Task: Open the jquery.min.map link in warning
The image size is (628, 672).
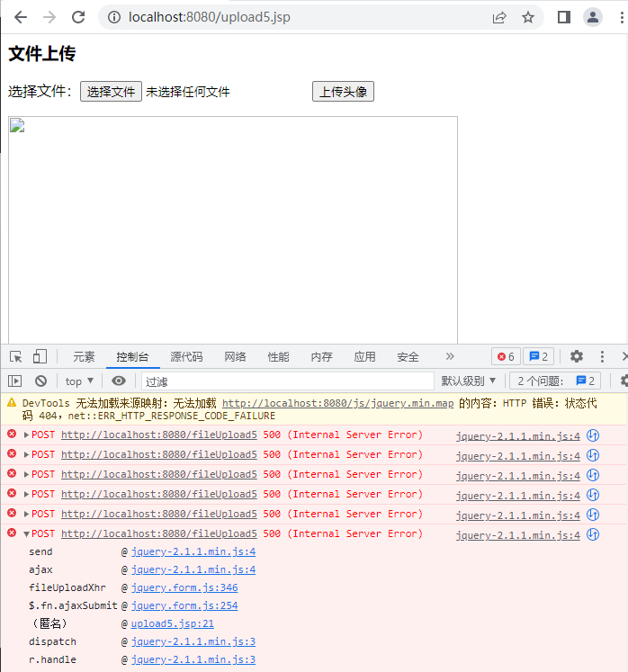Action: tap(337, 403)
